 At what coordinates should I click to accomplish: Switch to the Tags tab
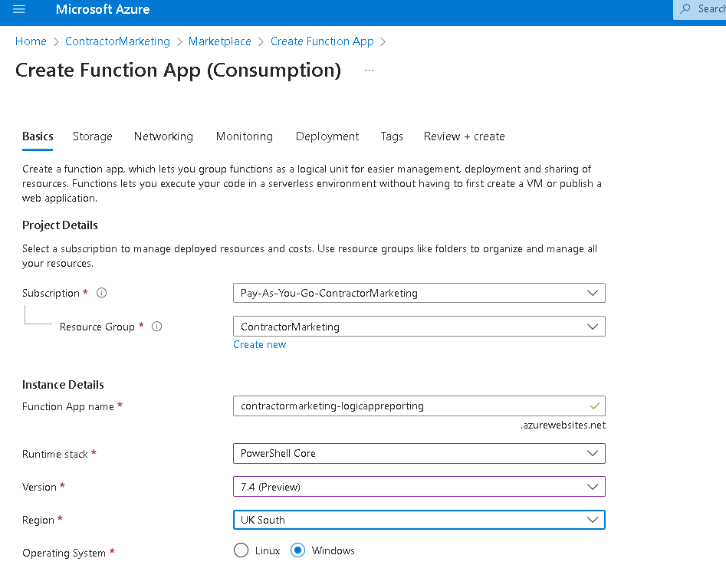pyautogui.click(x=392, y=136)
